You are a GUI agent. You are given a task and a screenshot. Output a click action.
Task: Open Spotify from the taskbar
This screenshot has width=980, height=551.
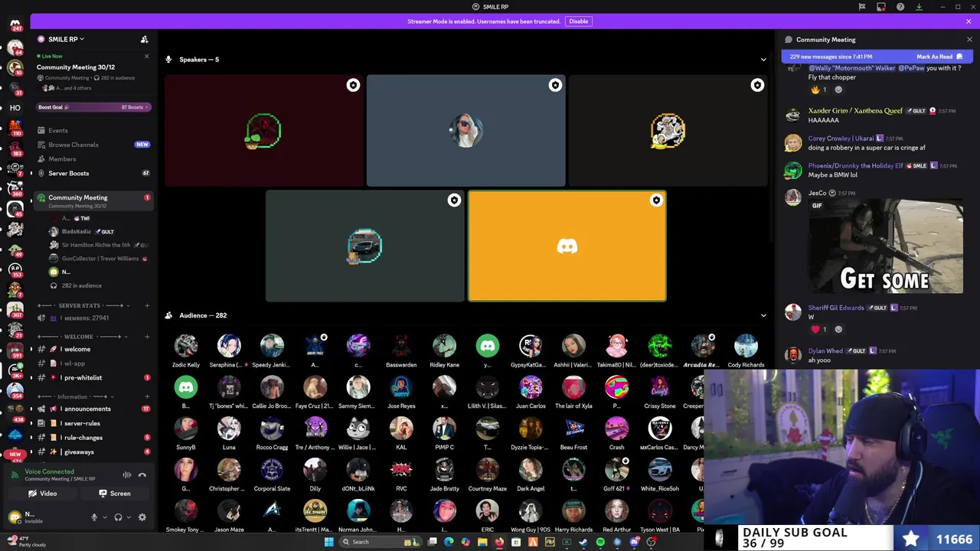[x=600, y=542]
